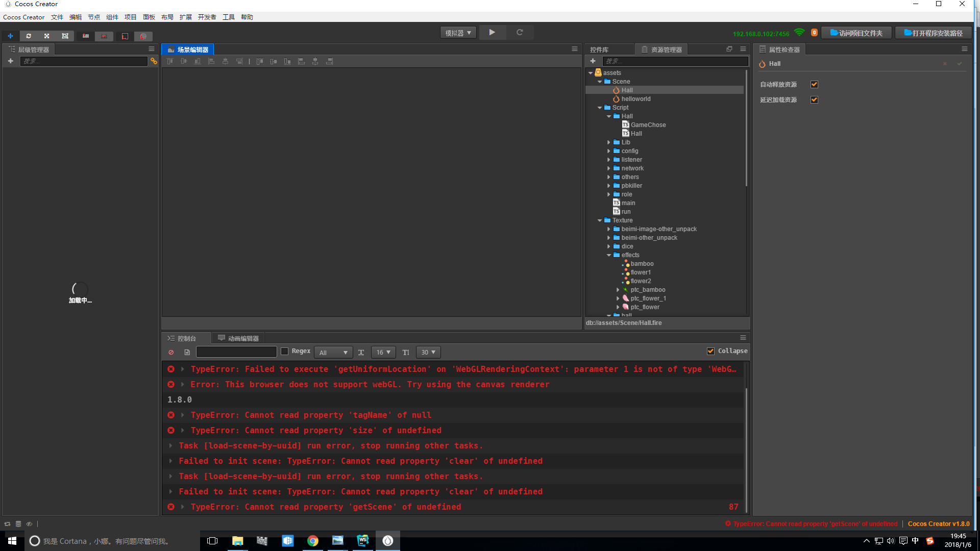Select the Rect transform tool

coord(65,36)
